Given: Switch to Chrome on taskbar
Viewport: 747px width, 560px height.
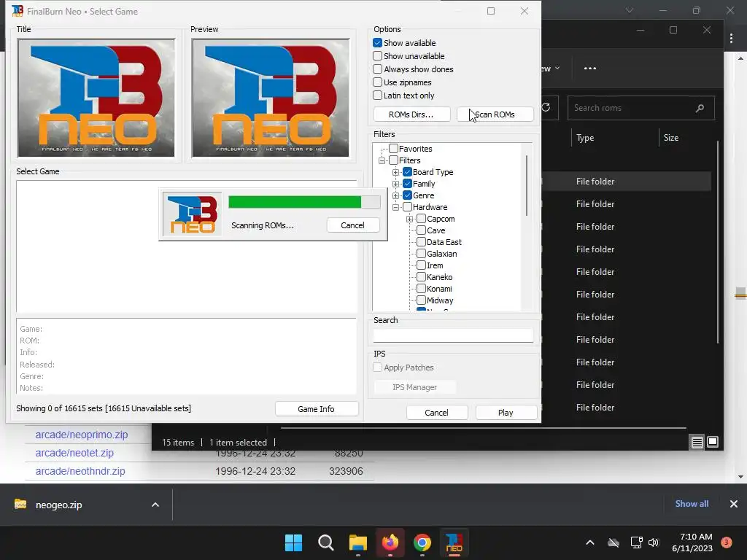Looking at the screenshot, I should pos(422,542).
